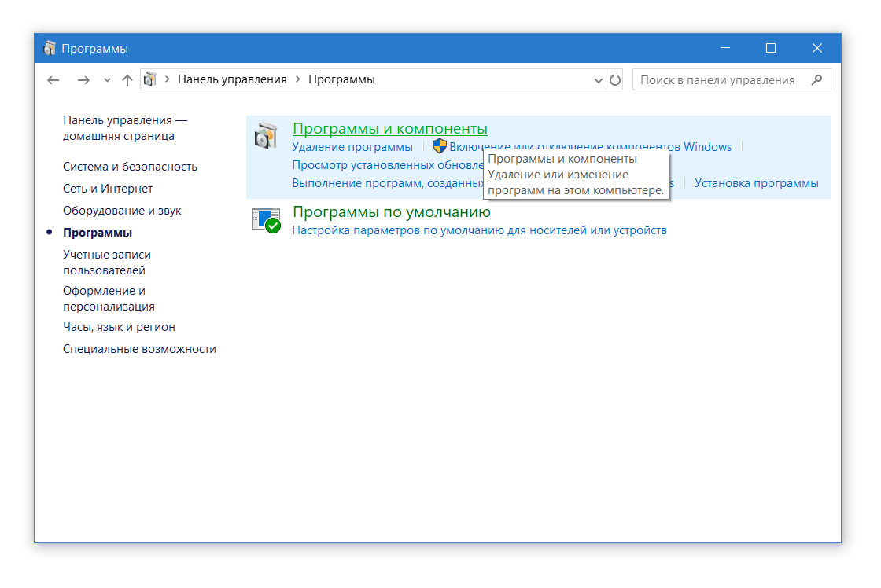Open Выполнение программ, созданных link

[388, 183]
